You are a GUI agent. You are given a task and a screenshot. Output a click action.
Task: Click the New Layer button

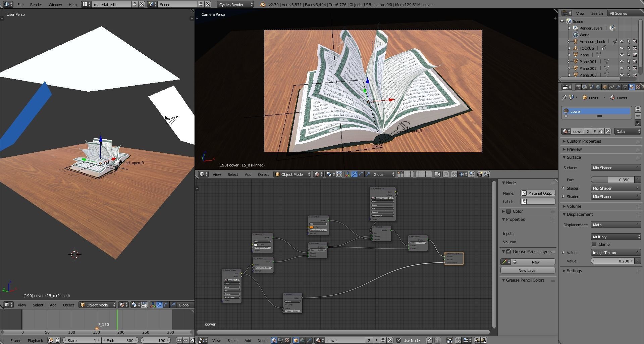point(528,270)
